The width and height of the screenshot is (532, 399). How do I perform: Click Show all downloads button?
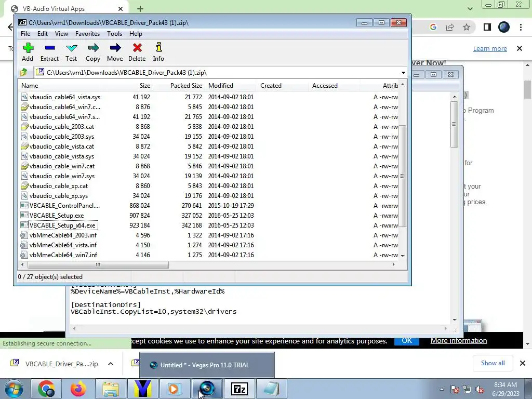[x=493, y=363]
